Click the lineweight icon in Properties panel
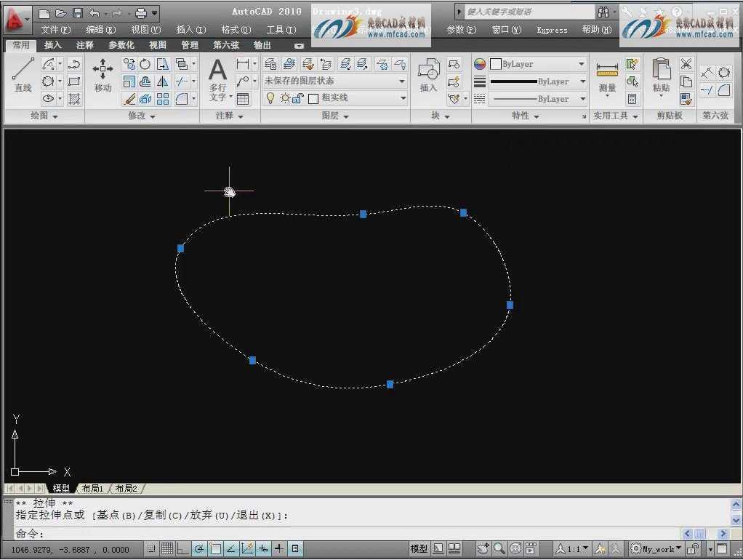The image size is (743, 560). (x=480, y=81)
